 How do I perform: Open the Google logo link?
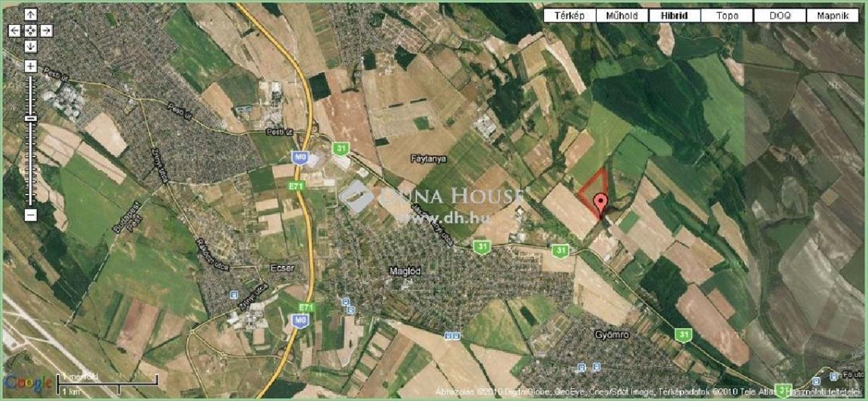click(27, 382)
